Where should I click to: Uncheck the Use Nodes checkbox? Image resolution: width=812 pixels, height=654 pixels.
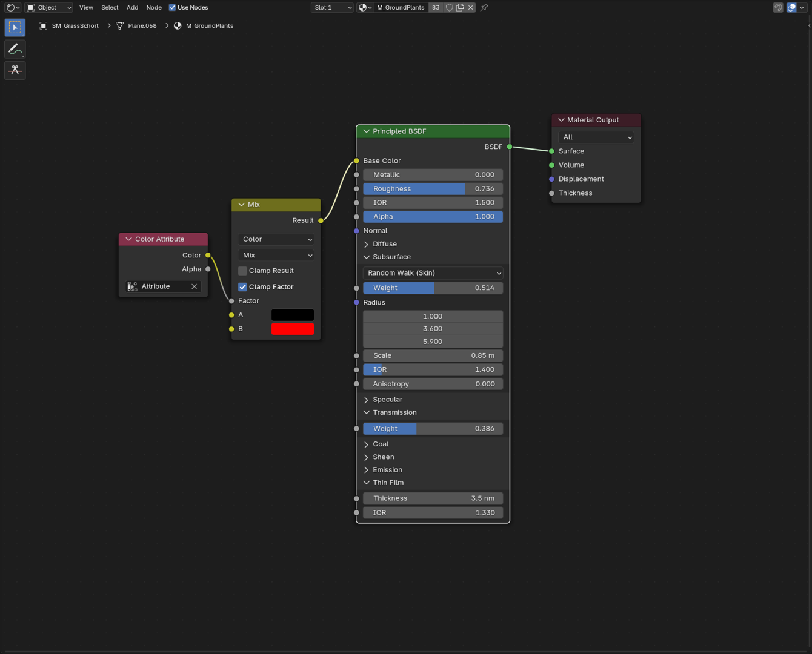[173, 8]
